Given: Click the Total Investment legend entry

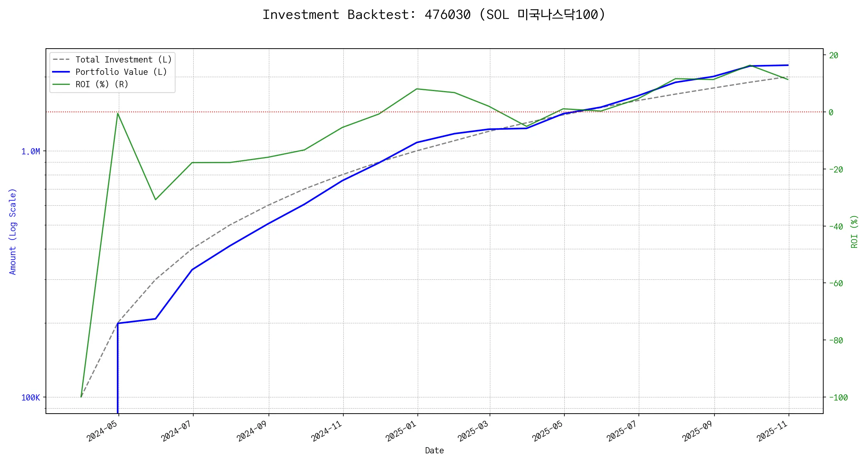Looking at the screenshot, I should point(123,60).
